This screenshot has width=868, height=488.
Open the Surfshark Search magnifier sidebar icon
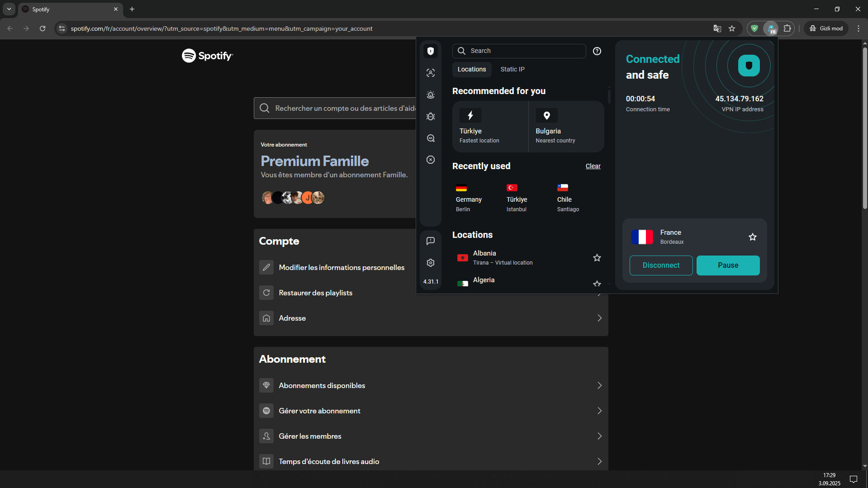(x=431, y=138)
